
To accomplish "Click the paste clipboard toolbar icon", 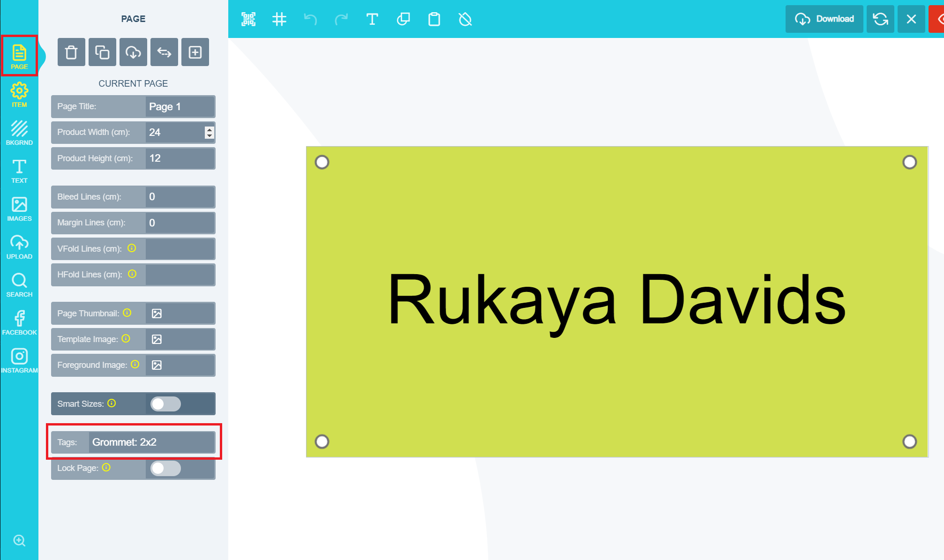I will click(x=434, y=19).
